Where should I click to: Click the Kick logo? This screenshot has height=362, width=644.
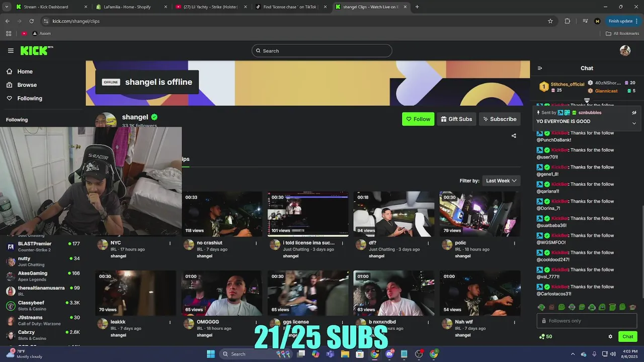pos(36,50)
